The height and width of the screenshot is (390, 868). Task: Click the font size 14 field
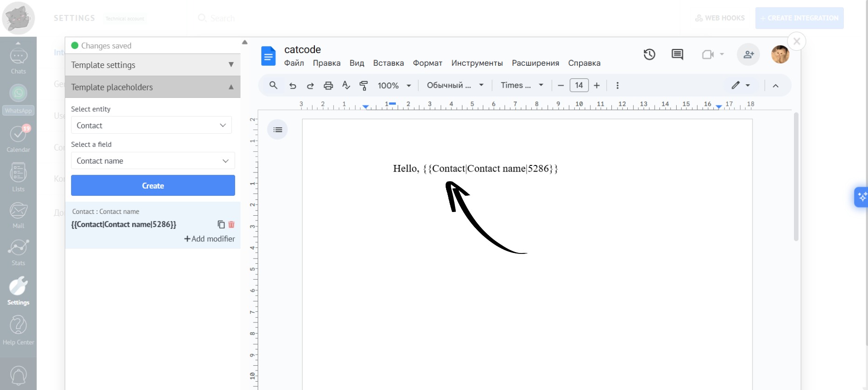coord(579,85)
